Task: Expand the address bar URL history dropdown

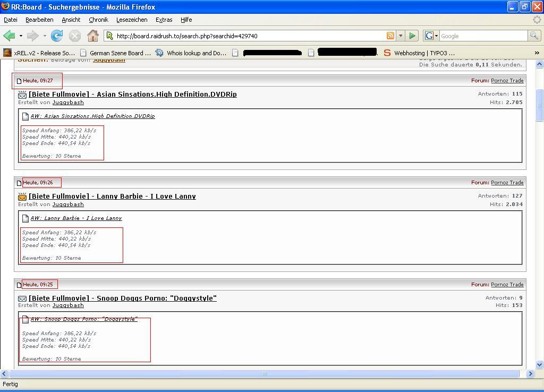Action: pyautogui.click(x=401, y=36)
